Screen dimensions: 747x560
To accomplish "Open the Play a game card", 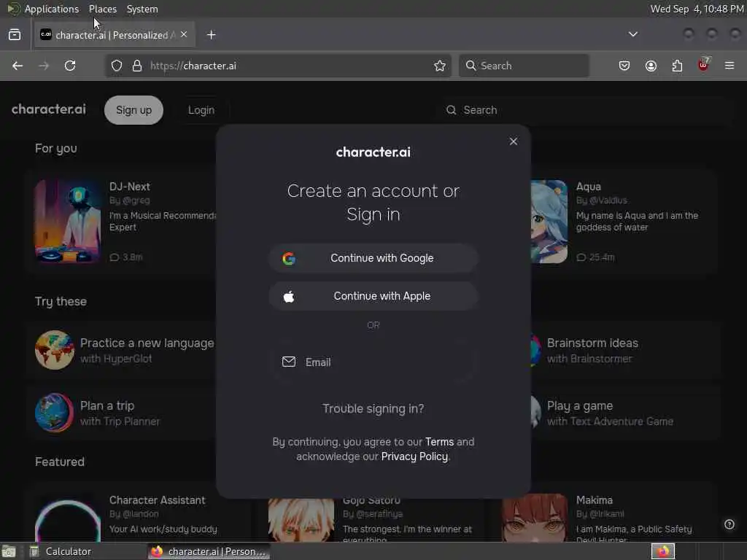I will pyautogui.click(x=624, y=413).
